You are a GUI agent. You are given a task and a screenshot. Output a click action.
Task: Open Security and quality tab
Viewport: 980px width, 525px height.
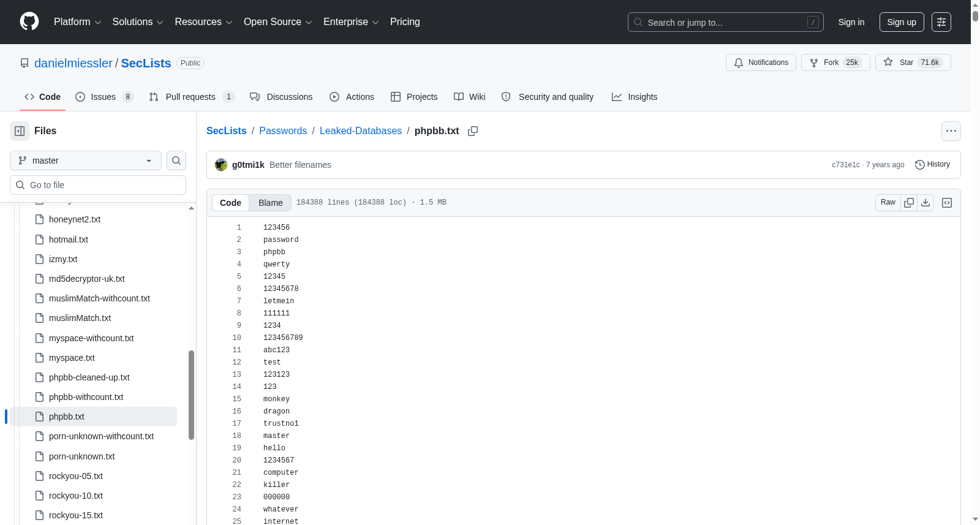click(548, 97)
